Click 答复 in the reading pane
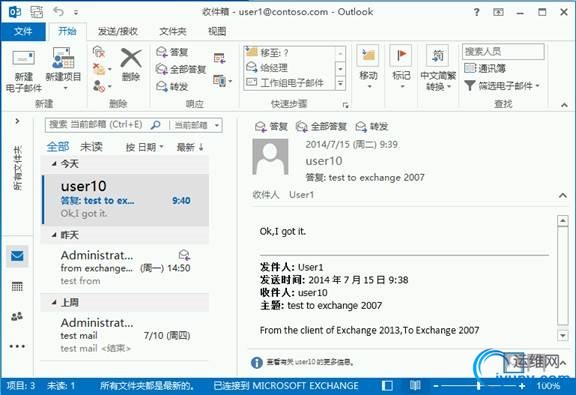The width and height of the screenshot is (576, 395). pos(271,127)
